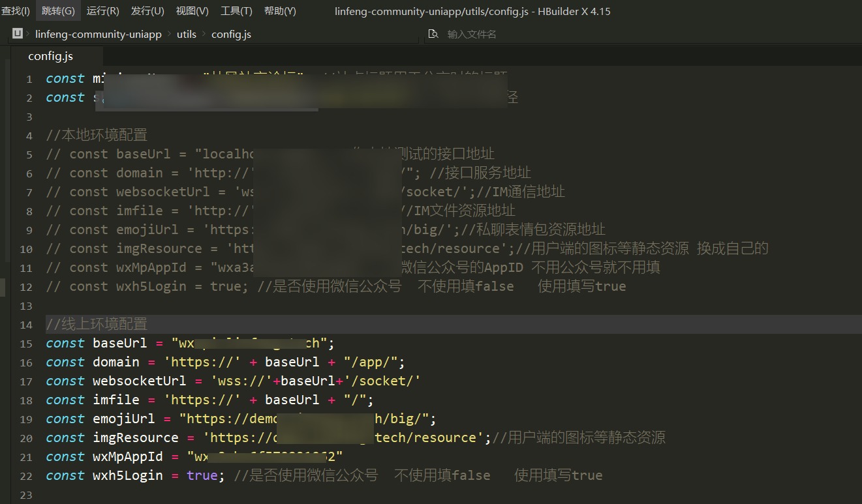This screenshot has width=862, height=504.
Task: Click the //用户端的图标等静态资源 comment on line 20
Action: [x=579, y=437]
